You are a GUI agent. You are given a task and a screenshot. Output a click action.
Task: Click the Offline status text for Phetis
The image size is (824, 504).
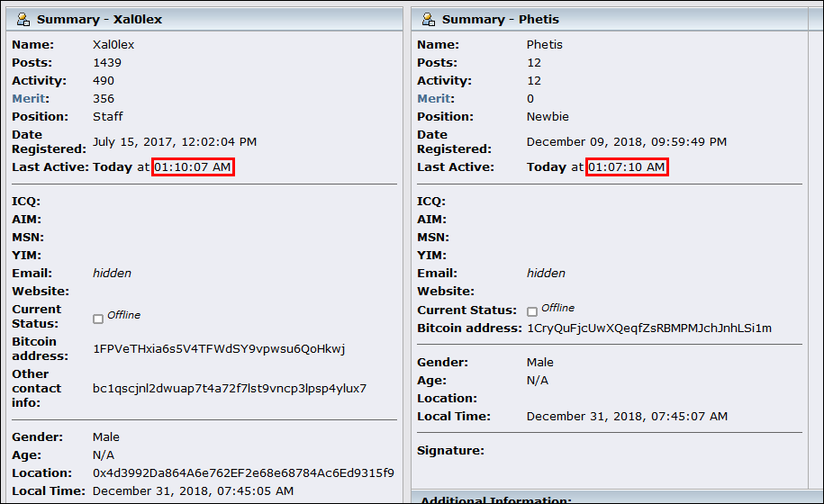[x=558, y=308]
